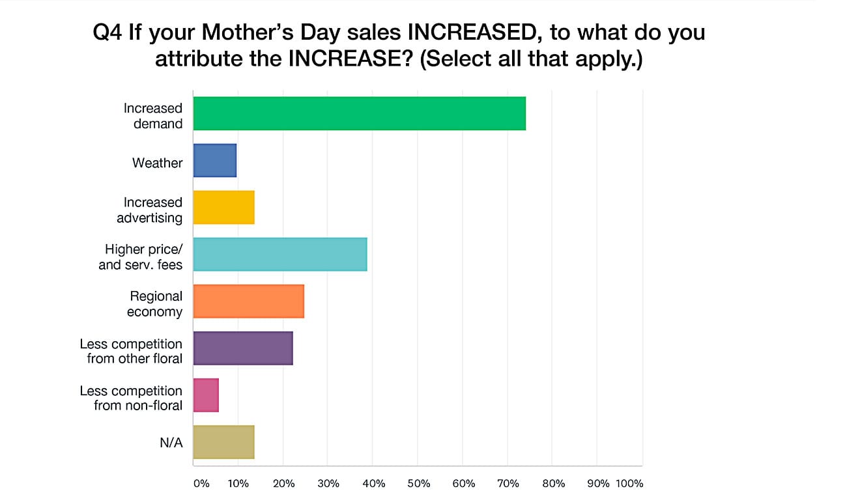Select the Weather category label
Screen dimensions: 860x504
[158, 163]
